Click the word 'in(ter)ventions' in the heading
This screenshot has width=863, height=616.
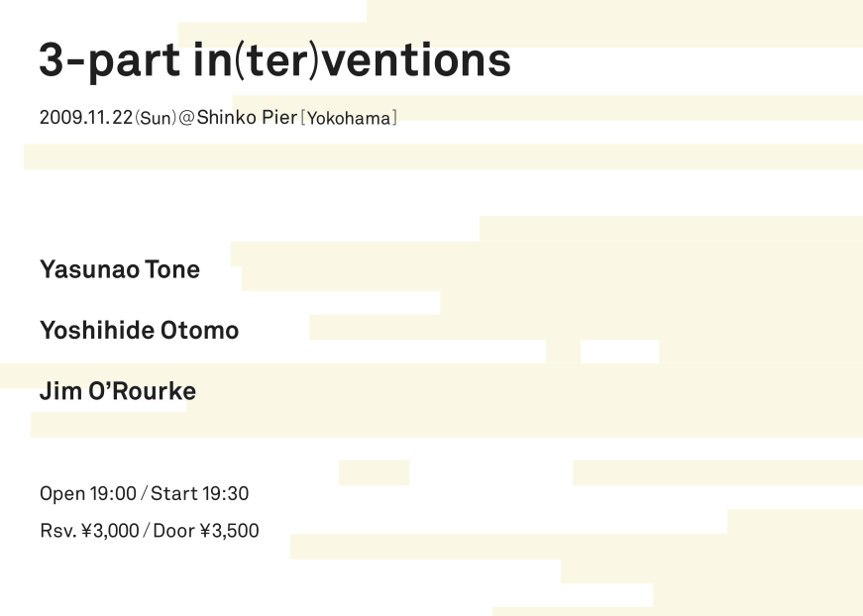pos(353,60)
